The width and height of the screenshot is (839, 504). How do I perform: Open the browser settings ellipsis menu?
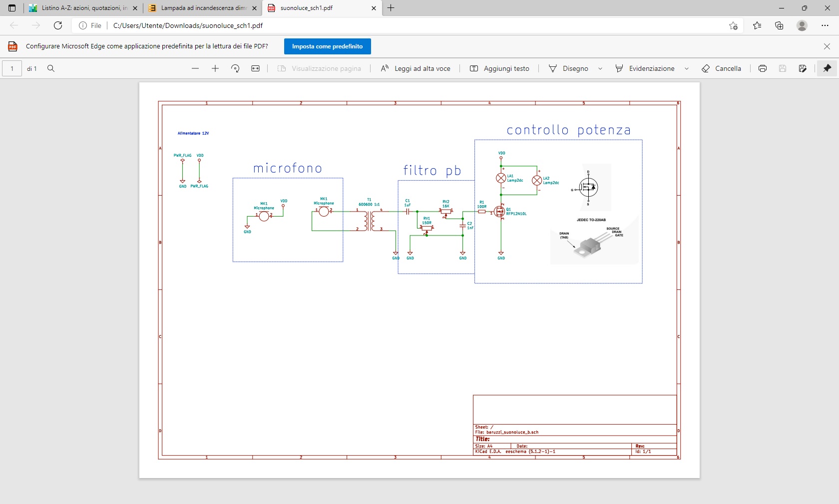pos(825,25)
